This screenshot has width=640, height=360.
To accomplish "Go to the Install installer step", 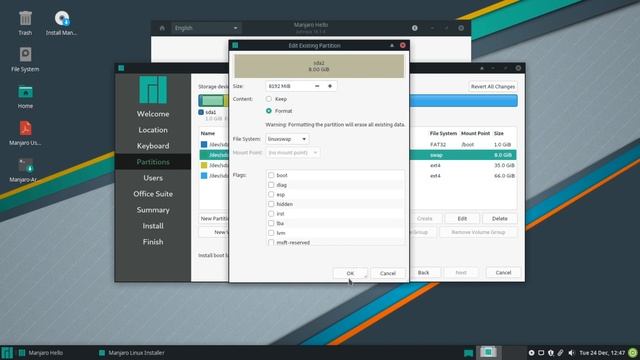I will click(x=153, y=226).
